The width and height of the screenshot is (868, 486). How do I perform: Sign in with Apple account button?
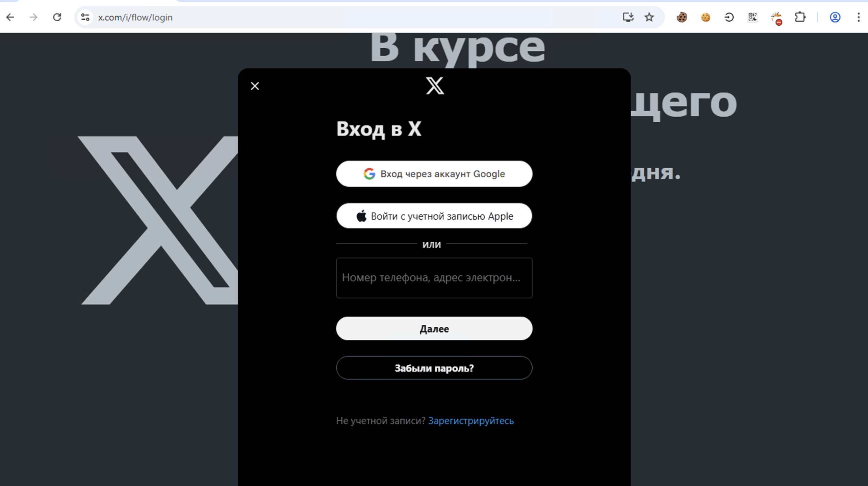click(434, 216)
